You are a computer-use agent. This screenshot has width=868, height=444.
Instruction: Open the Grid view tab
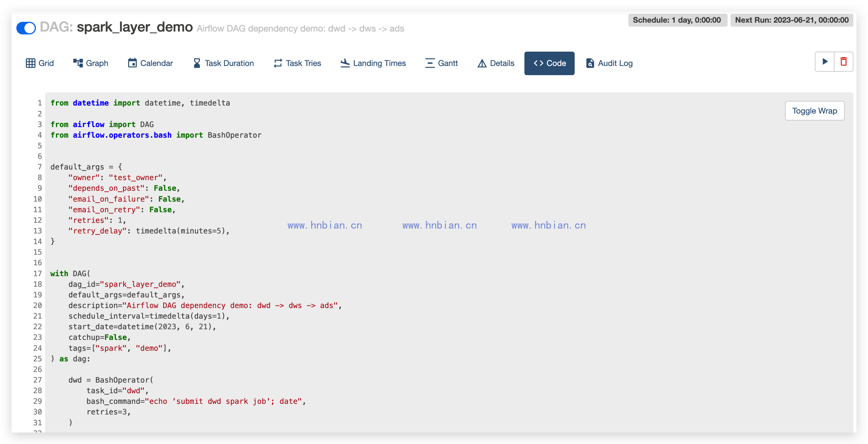tap(40, 63)
